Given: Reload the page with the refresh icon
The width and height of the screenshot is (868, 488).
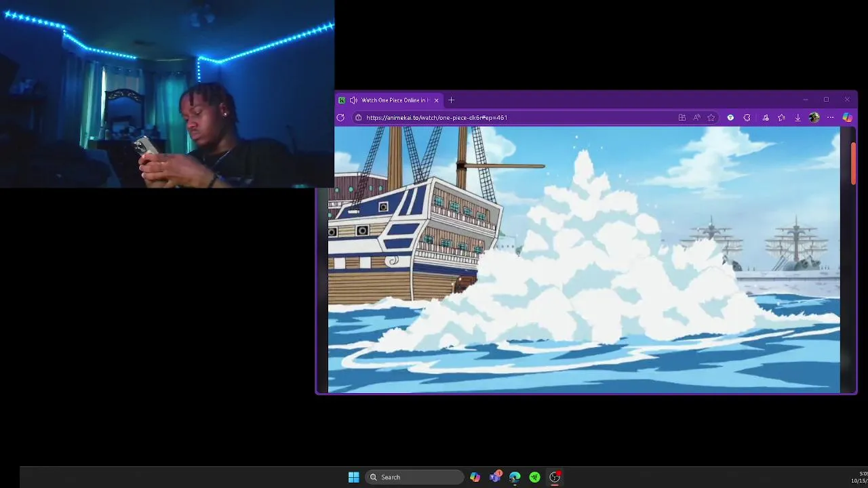Looking at the screenshot, I should point(340,117).
